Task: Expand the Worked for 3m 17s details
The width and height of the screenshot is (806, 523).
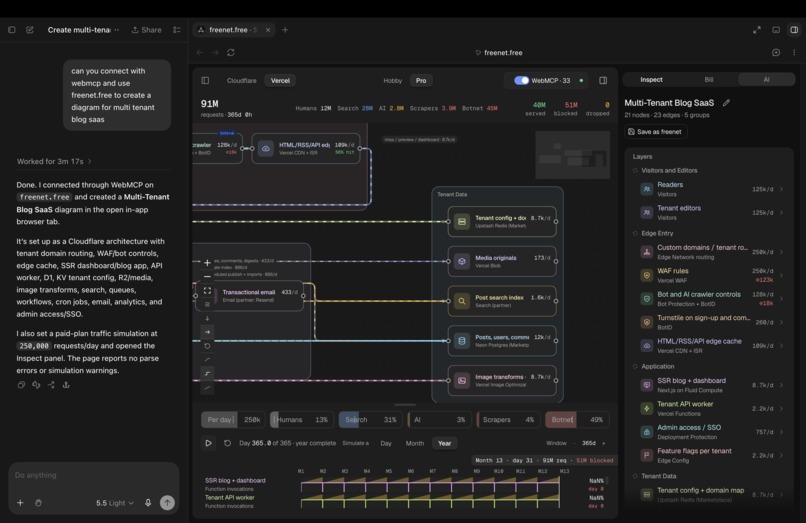Action: click(x=54, y=161)
